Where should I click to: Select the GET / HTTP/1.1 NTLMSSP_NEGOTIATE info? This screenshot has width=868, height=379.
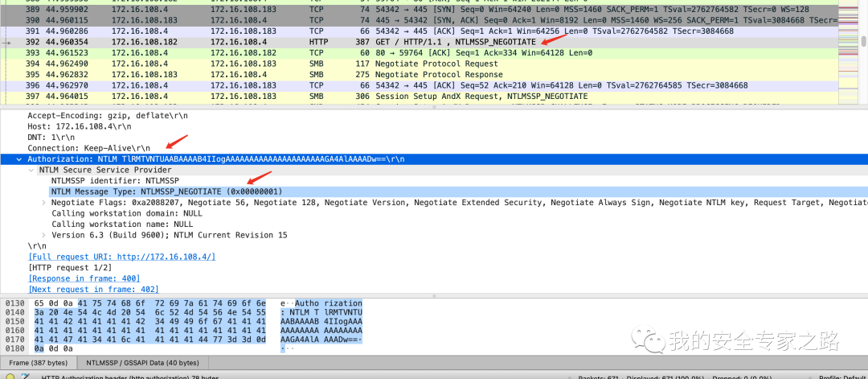click(x=455, y=42)
